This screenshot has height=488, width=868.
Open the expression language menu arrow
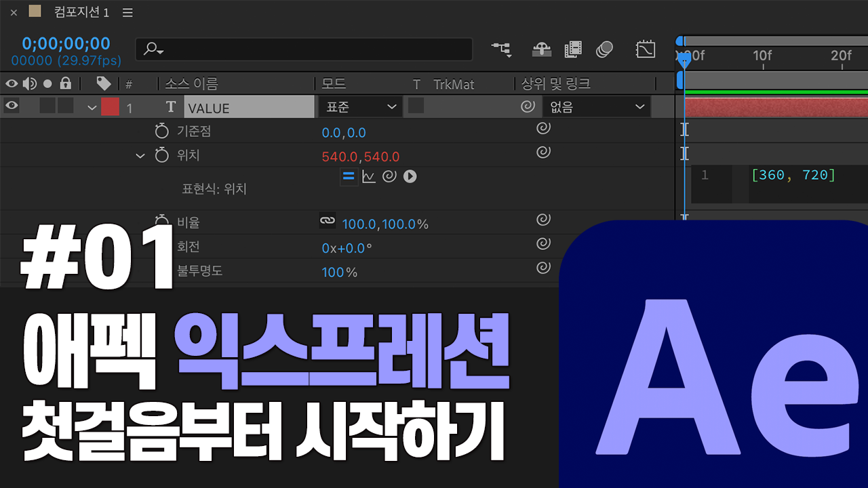tap(410, 177)
